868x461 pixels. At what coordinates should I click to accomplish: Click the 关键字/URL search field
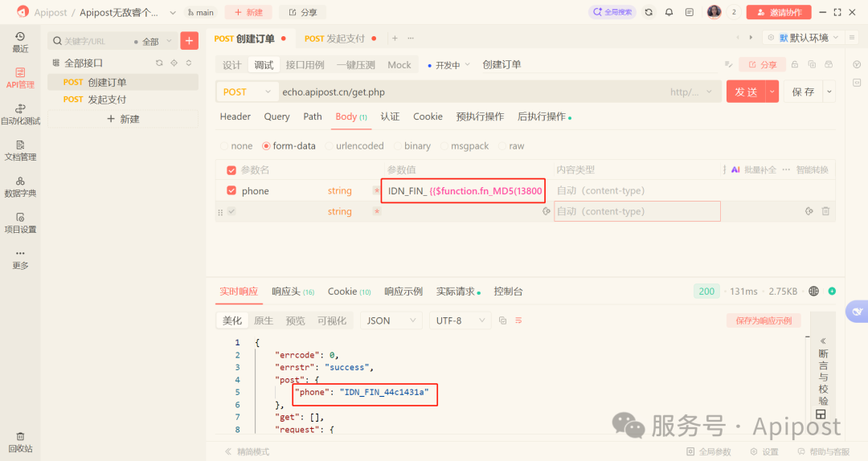92,41
